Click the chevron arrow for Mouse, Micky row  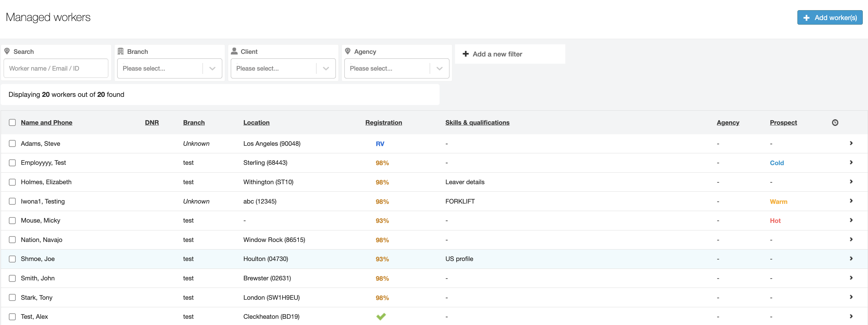point(851,220)
